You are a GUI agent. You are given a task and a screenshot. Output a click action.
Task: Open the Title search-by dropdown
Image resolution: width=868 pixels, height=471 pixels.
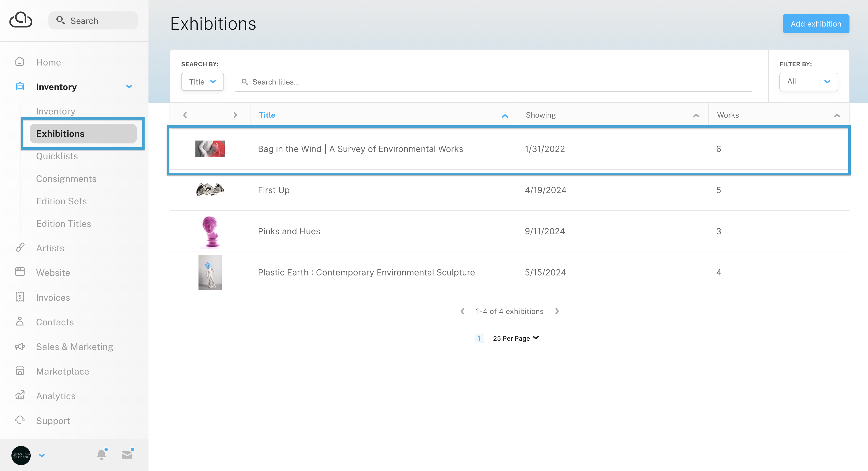coord(202,82)
